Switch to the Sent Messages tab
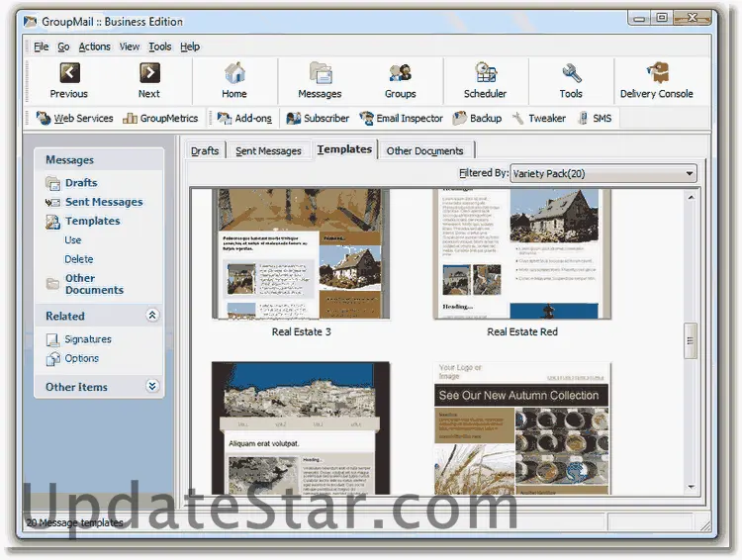 click(267, 151)
